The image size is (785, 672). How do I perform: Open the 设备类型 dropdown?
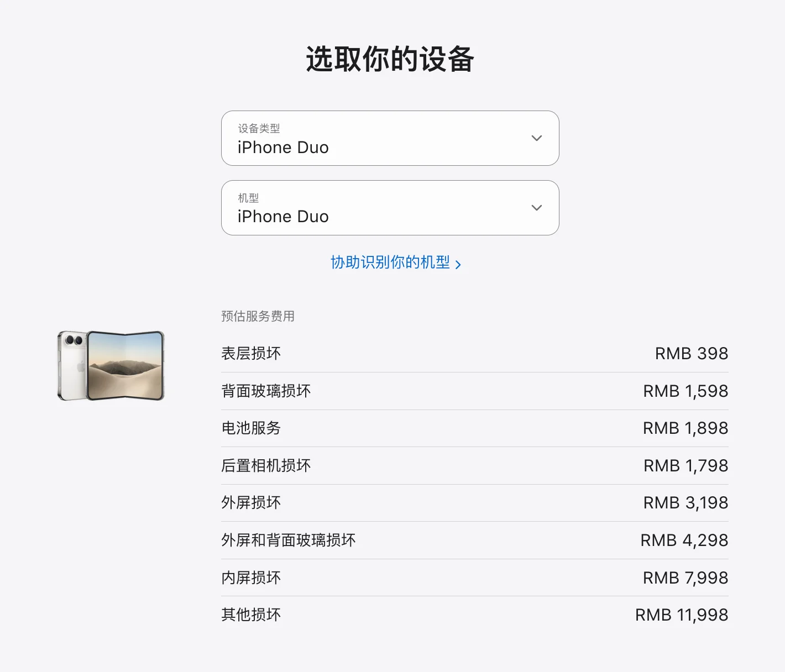pos(390,138)
